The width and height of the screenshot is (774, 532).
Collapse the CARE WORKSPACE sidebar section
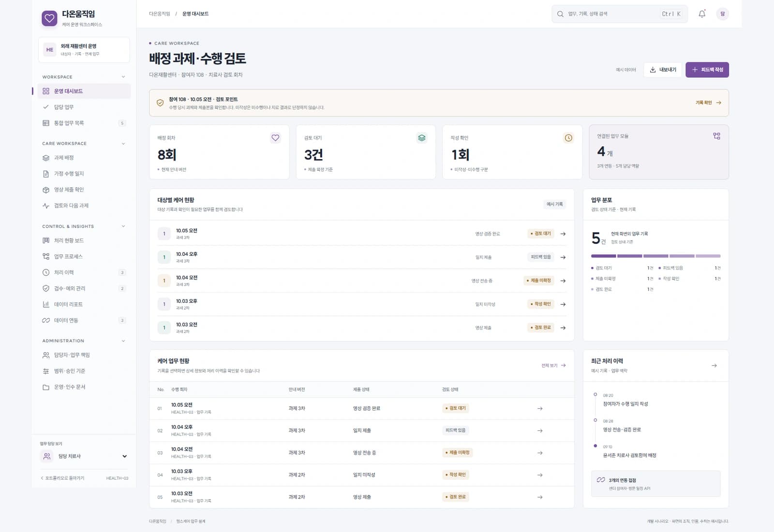pyautogui.click(x=123, y=144)
